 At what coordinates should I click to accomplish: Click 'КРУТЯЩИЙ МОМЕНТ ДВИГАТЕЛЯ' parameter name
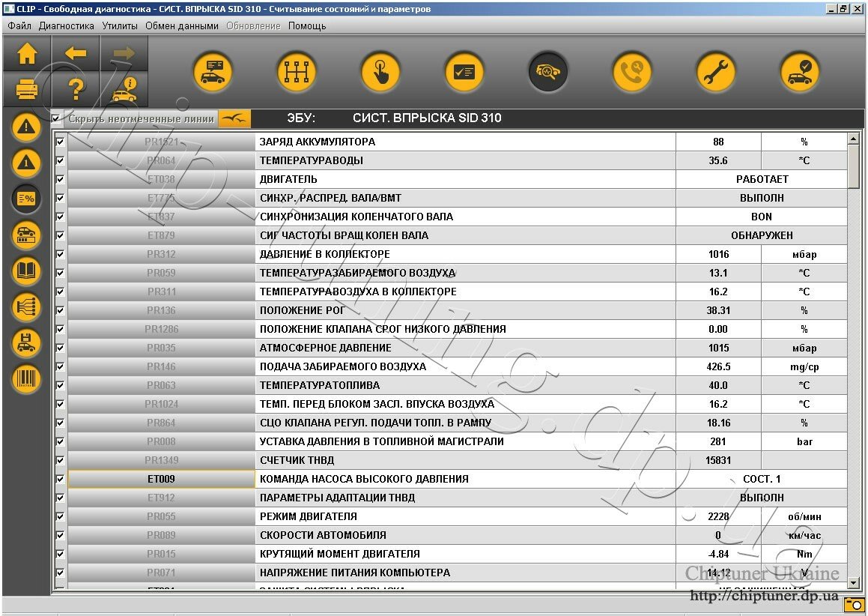click(x=340, y=554)
